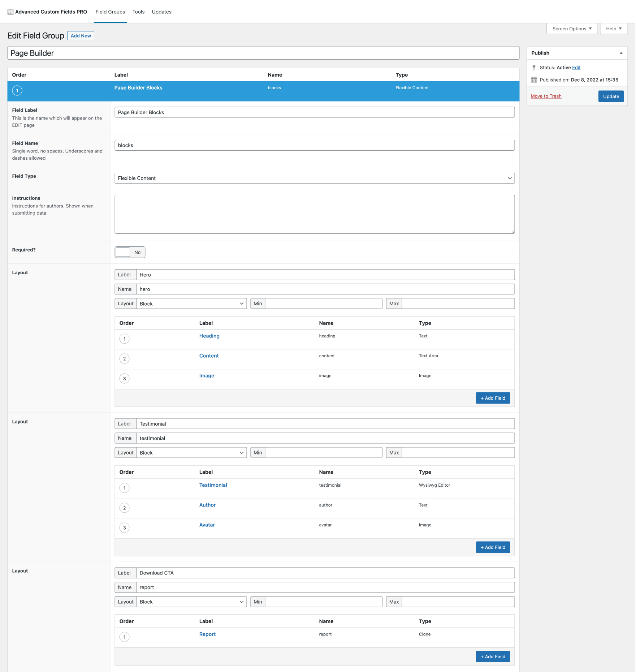Focus the Testimonial layout Max input
The width and height of the screenshot is (636, 672).
pos(458,453)
